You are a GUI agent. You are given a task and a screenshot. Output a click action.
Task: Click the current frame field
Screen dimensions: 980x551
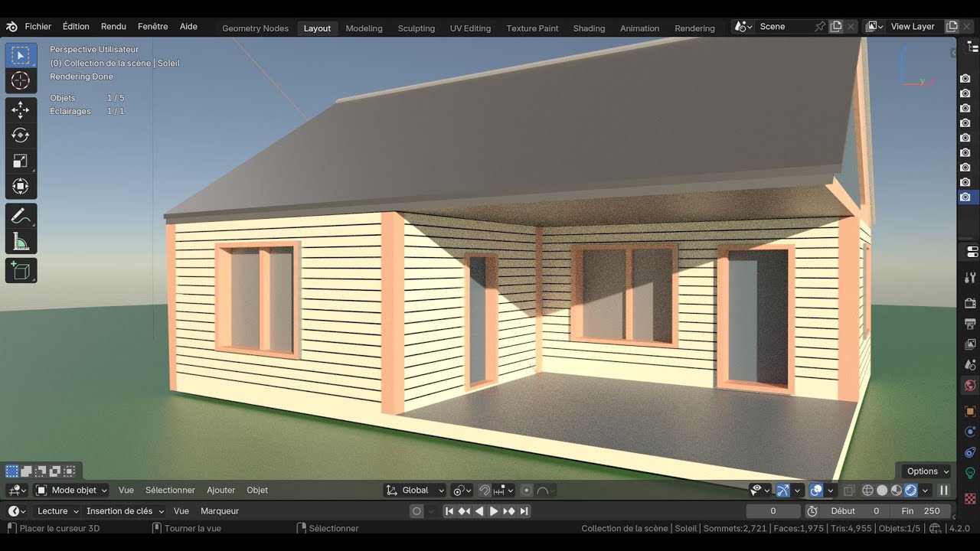pos(773,511)
